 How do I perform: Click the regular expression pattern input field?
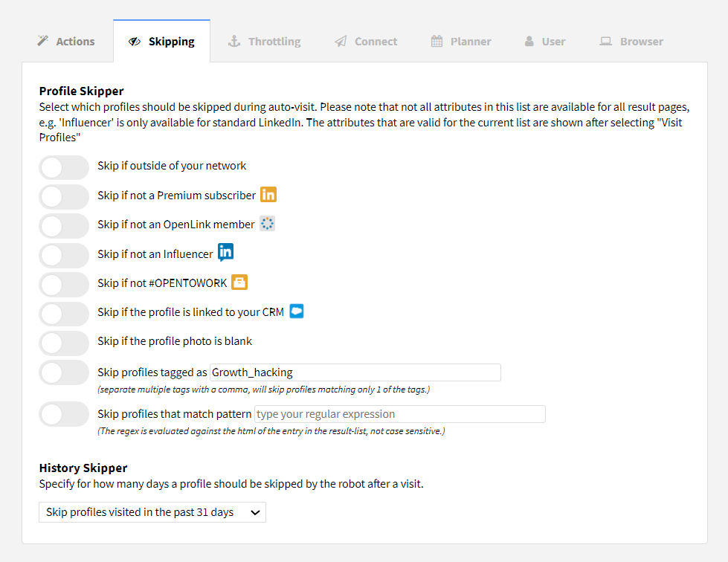(x=399, y=414)
